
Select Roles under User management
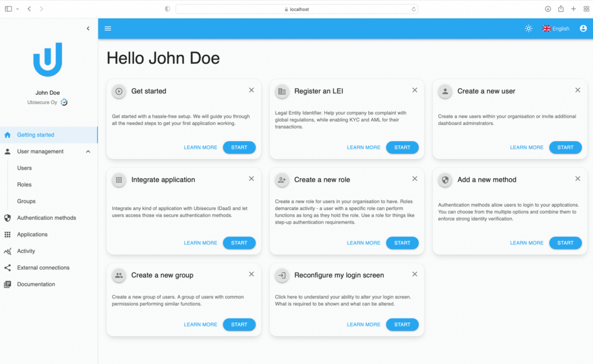(24, 185)
